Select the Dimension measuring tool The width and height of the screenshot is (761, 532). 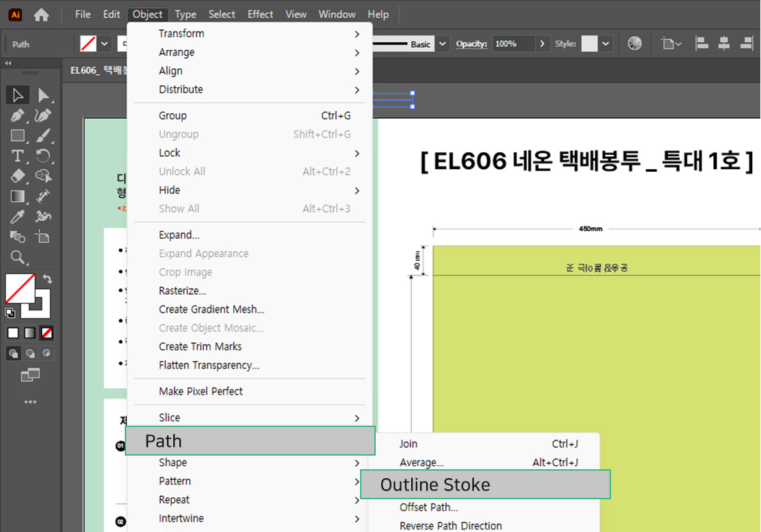click(43, 196)
